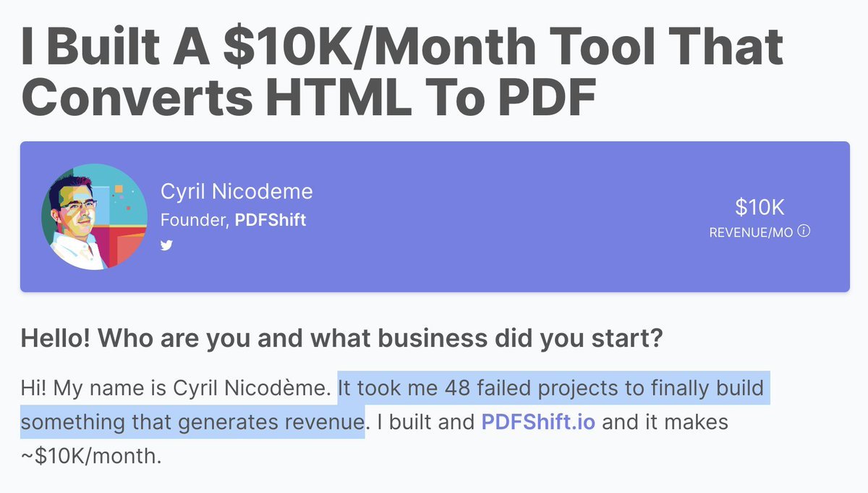The image size is (868, 493).
Task: Open Cyril's Twitter bird icon
Action: 166,245
